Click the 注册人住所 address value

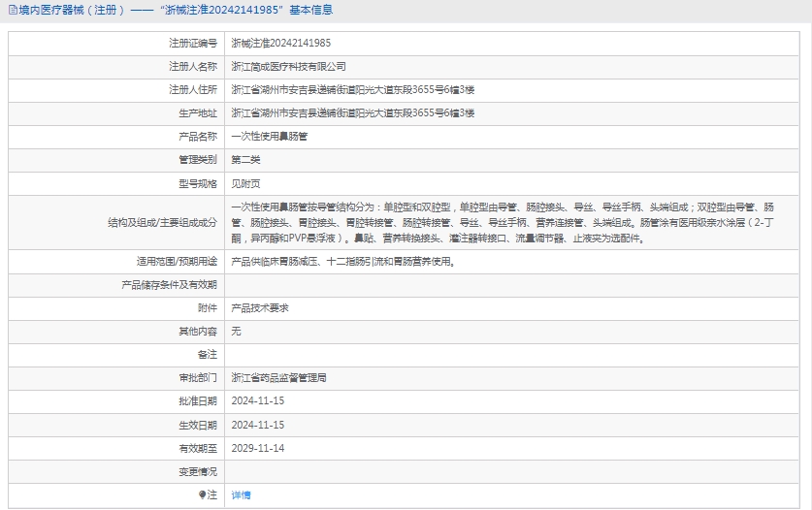tap(352, 90)
